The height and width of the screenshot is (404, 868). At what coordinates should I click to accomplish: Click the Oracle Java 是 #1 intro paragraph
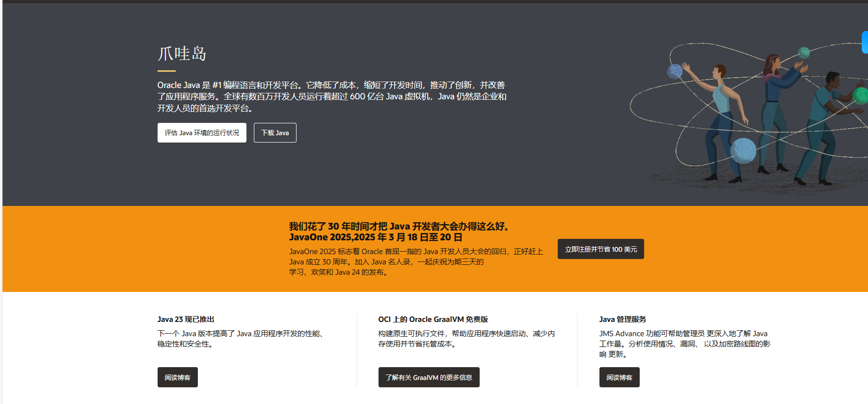pyautogui.click(x=332, y=96)
